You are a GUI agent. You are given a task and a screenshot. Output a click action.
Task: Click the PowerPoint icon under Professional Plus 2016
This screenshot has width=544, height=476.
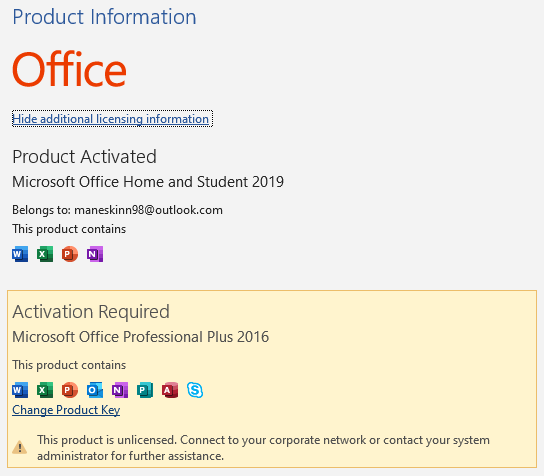[70, 390]
